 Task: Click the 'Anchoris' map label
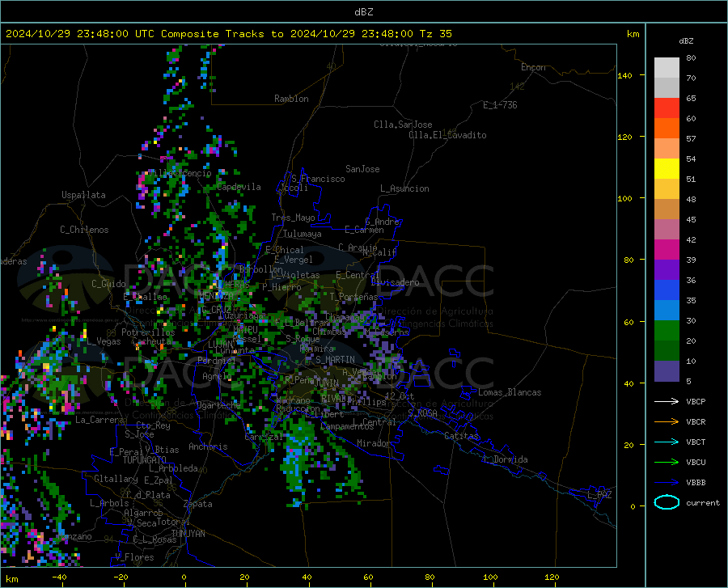point(208,447)
